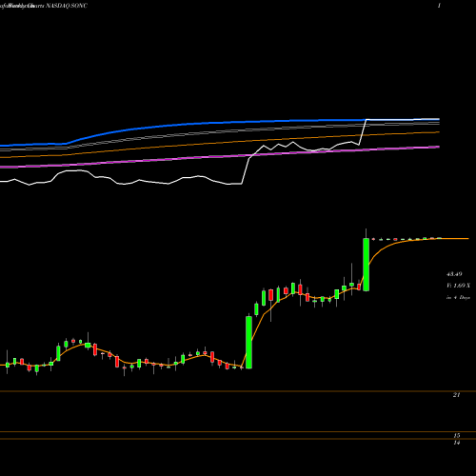Click the tallest green candlestick at far right
The image size is (476, 476).
[x=366, y=265]
